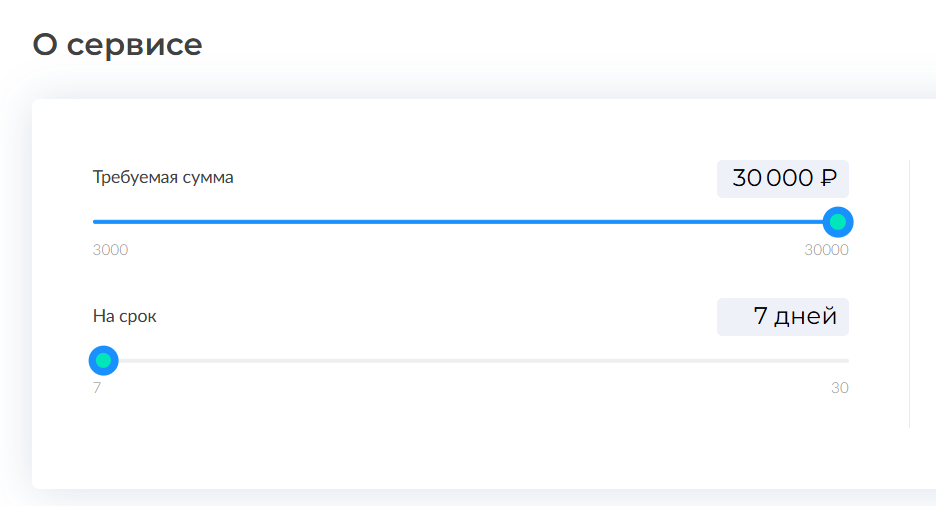The image size is (936, 506).
Task: Click the 'О сервисе' heading
Action: (117, 44)
